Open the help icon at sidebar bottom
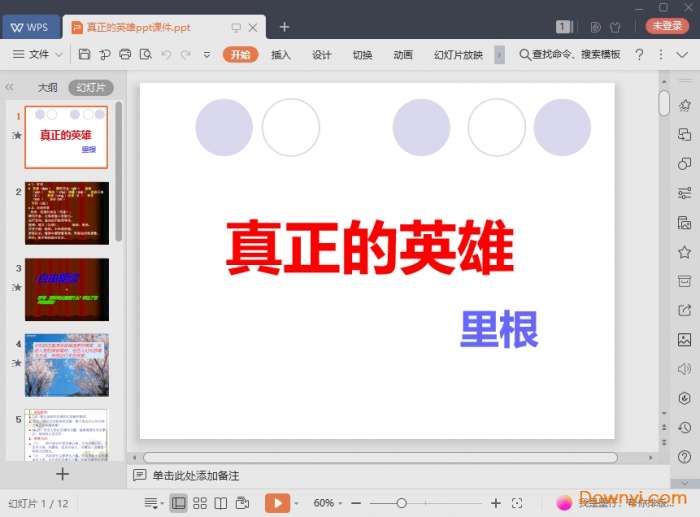 pos(684,456)
